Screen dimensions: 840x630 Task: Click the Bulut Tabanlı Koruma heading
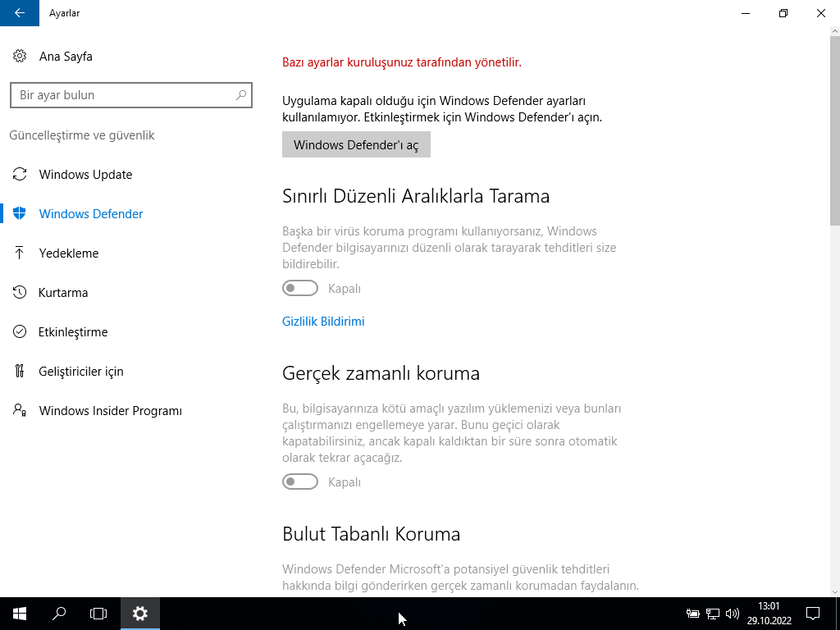(372, 534)
